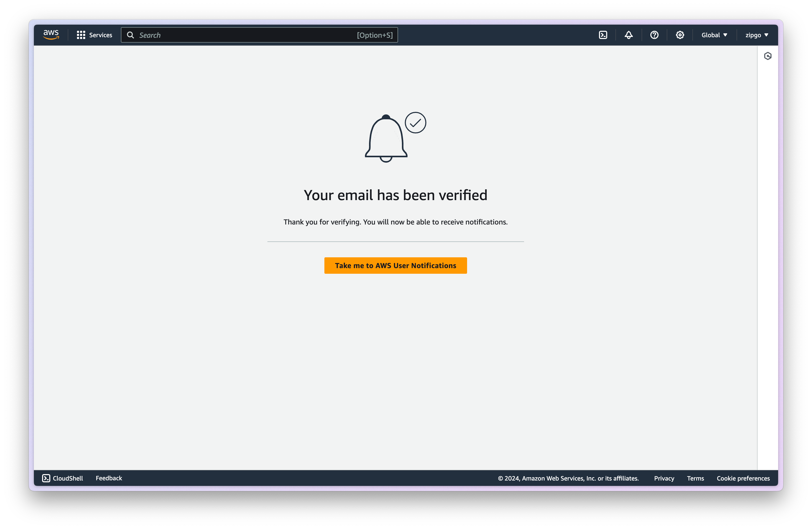Expand the zipgo account dropdown

pos(756,35)
